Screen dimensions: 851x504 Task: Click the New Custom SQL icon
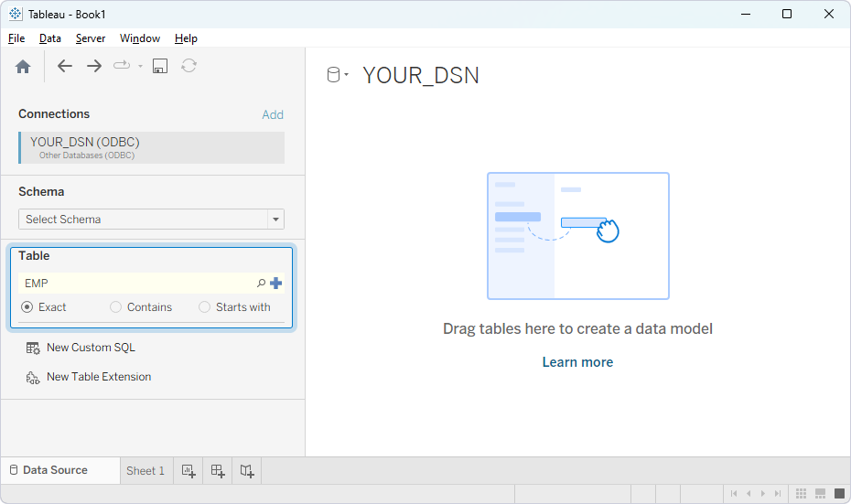click(x=33, y=348)
